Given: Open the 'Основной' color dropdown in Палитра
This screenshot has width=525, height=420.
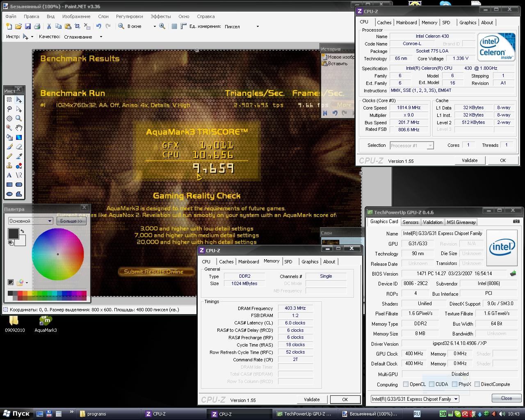Looking at the screenshot, I should click(x=30, y=221).
